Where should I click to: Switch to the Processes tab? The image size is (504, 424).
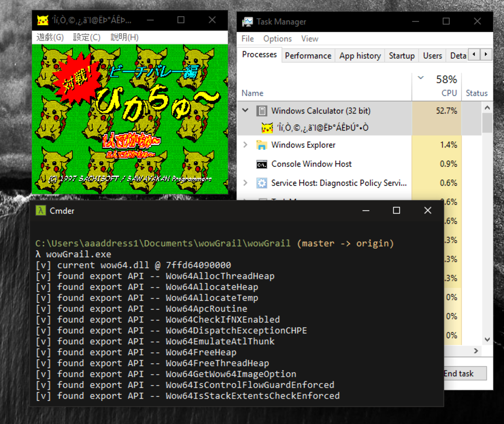[259, 54]
